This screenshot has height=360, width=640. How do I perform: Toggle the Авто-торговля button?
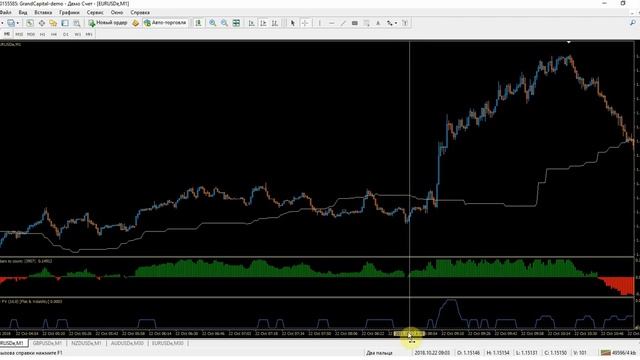pyautogui.click(x=165, y=23)
